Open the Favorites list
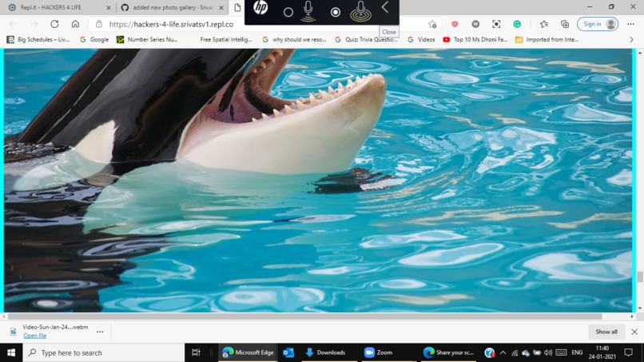This screenshot has height=362, width=644. (544, 24)
